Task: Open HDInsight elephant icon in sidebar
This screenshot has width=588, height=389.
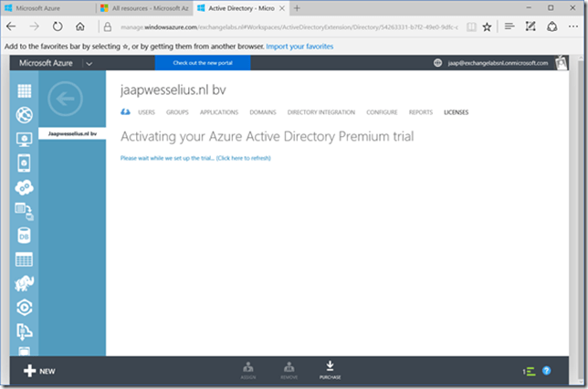Action: pyautogui.click(x=25, y=283)
